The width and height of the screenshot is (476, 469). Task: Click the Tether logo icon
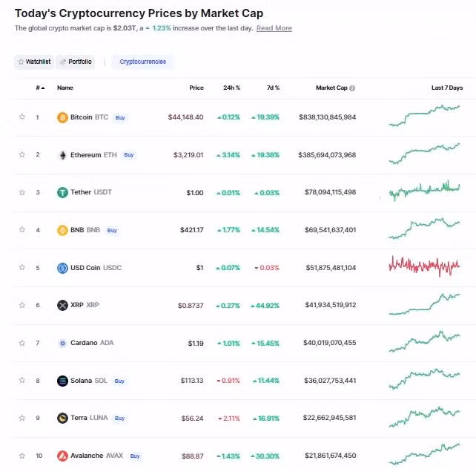(62, 192)
